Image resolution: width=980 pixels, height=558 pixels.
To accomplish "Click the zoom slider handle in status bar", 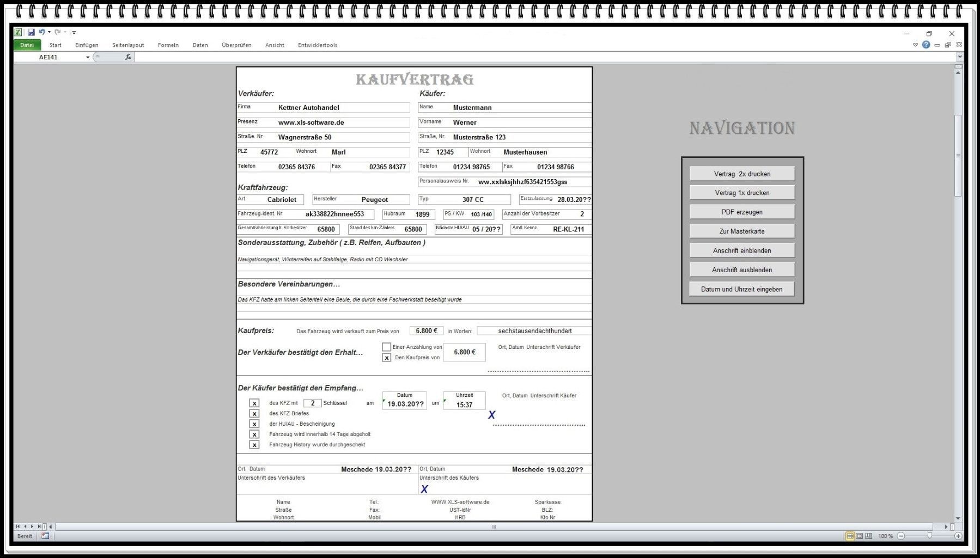I will coord(929,536).
